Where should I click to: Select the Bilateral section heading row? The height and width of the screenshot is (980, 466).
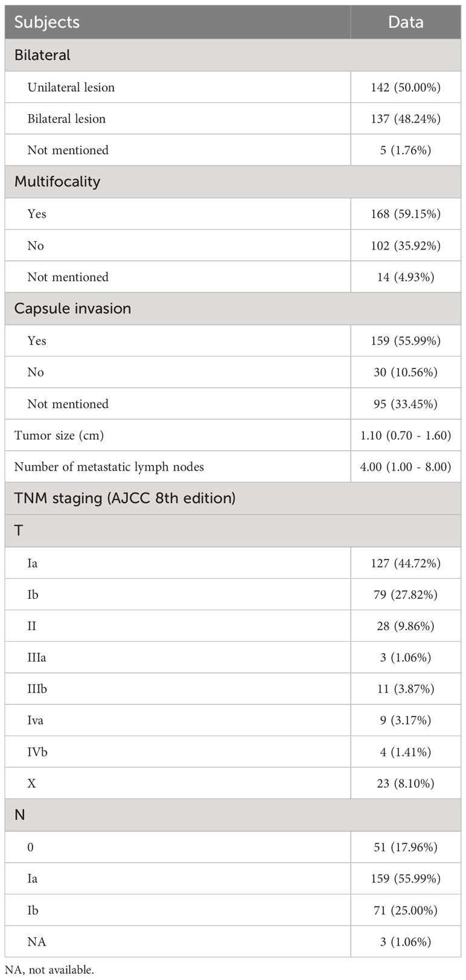tap(233, 55)
